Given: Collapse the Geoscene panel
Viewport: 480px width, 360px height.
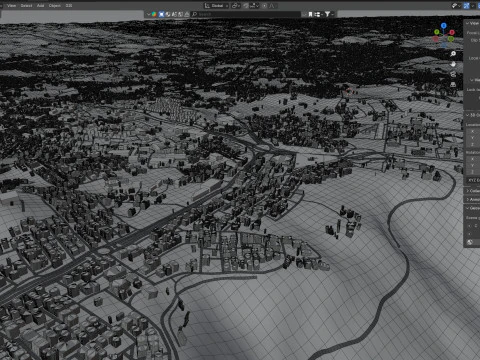Looking at the screenshot, I should (x=473, y=208).
